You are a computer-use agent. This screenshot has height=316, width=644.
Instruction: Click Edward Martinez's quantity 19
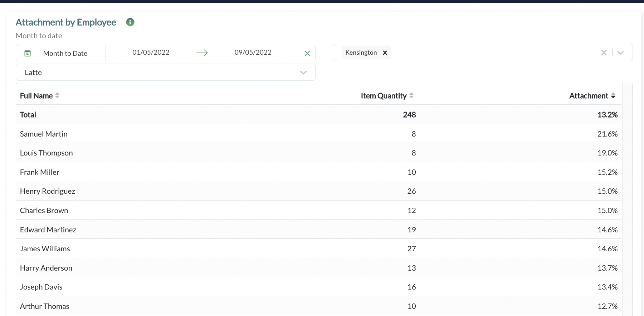[x=411, y=229]
